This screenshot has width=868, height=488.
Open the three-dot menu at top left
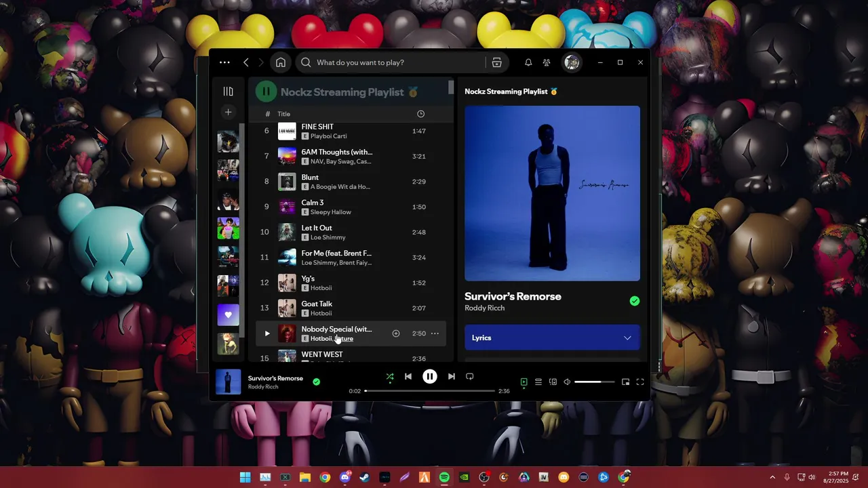click(x=224, y=62)
